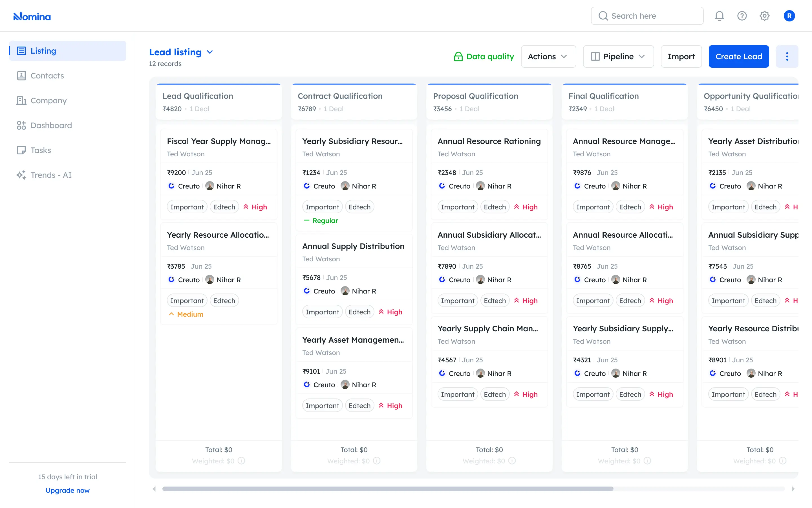
Task: Click the Upgrade now link
Action: (x=67, y=490)
